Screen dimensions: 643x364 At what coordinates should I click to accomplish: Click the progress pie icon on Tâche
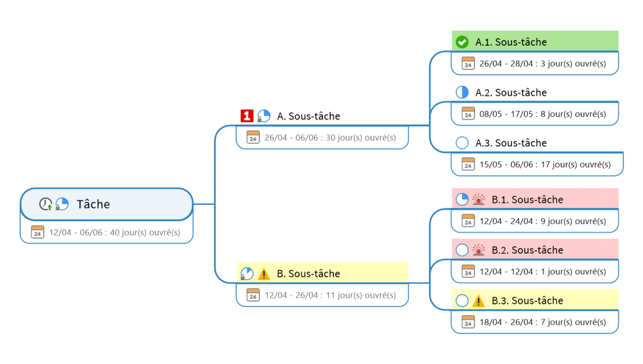pos(62,204)
